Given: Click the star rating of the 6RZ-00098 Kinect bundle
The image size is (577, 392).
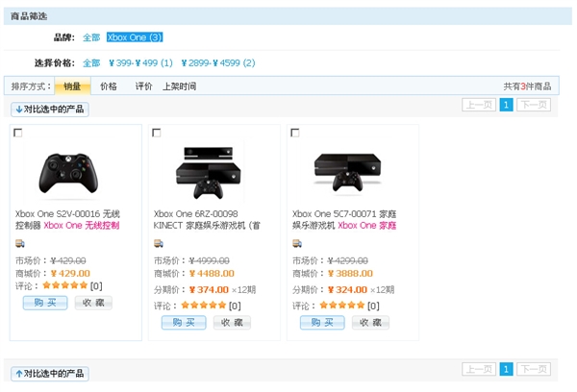Looking at the screenshot, I should pyautogui.click(x=204, y=306).
